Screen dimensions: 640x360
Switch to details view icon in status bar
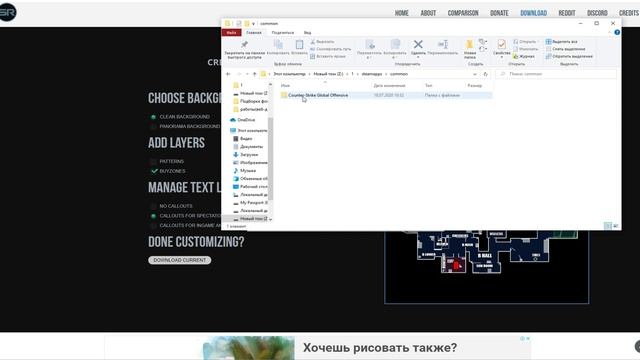[607, 226]
